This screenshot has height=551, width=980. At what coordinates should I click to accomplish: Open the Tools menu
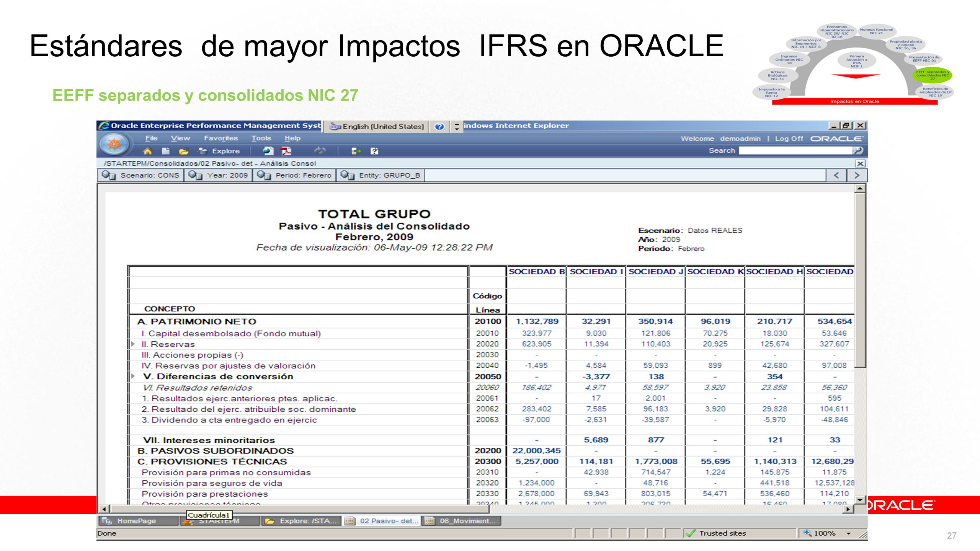[x=261, y=138]
